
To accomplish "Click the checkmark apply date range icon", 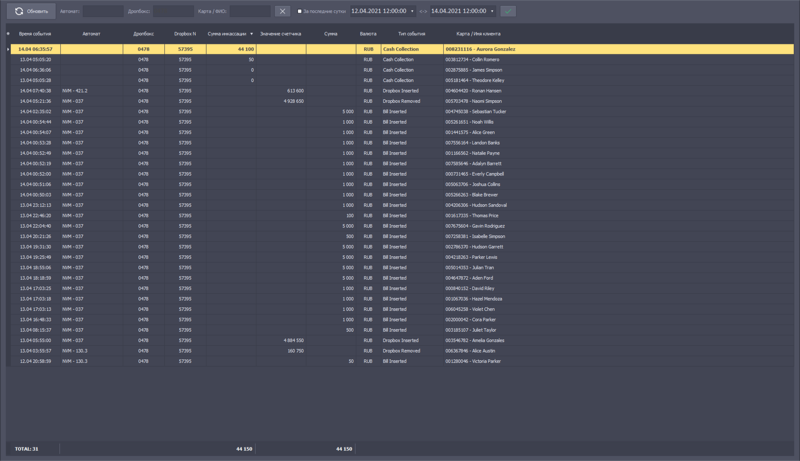I will tap(508, 11).
